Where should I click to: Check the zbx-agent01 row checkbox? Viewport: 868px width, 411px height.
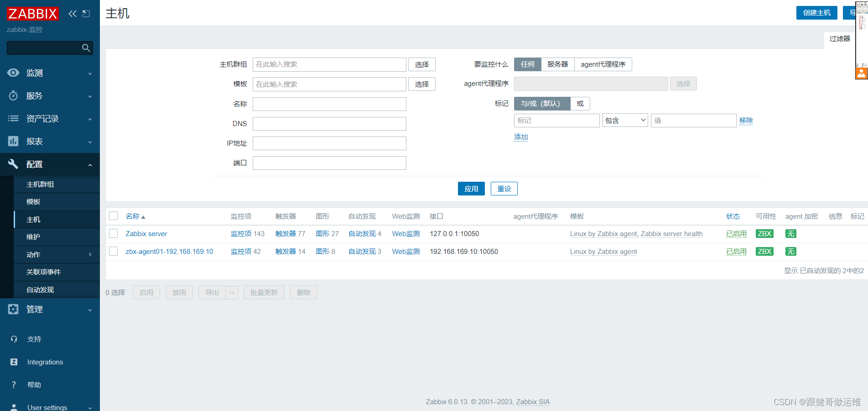pos(114,251)
